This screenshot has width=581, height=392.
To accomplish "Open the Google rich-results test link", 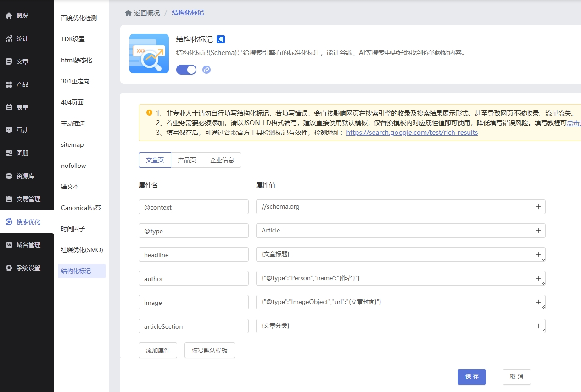I will [x=412, y=133].
